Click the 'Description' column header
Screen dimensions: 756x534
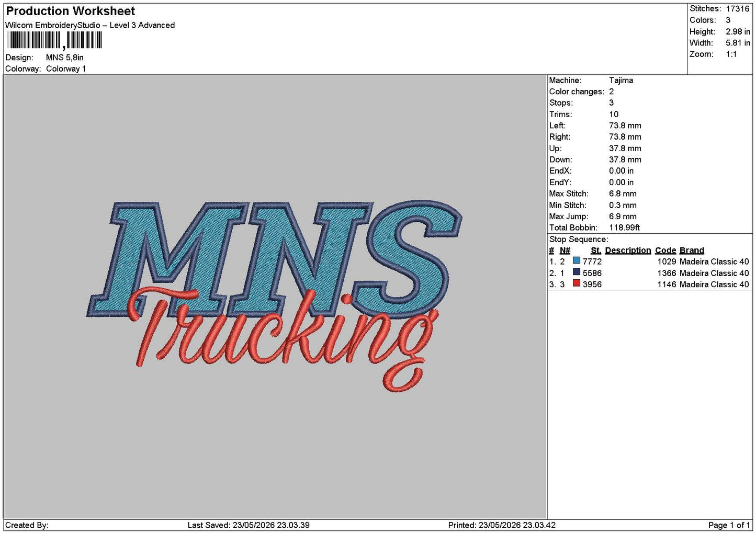click(x=628, y=251)
